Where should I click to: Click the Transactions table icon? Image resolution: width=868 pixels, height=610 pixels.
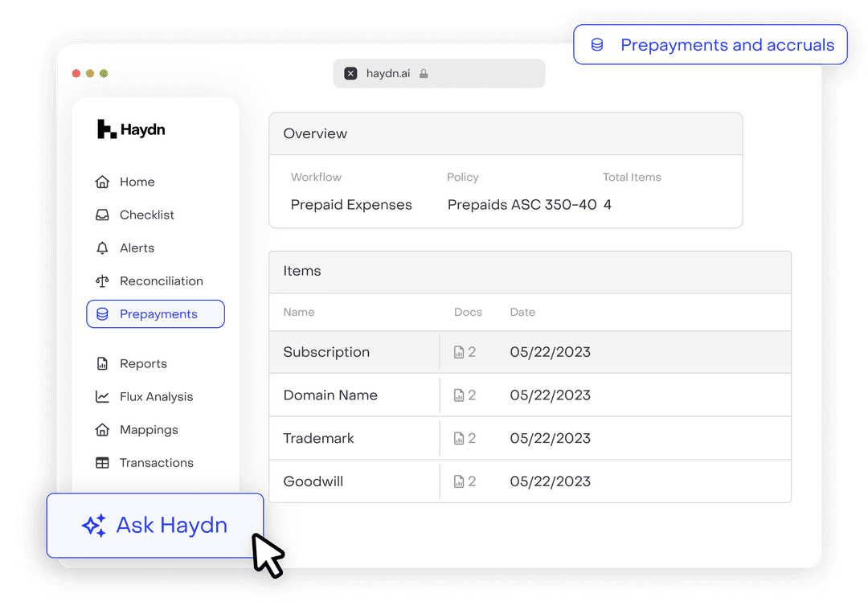coord(102,463)
